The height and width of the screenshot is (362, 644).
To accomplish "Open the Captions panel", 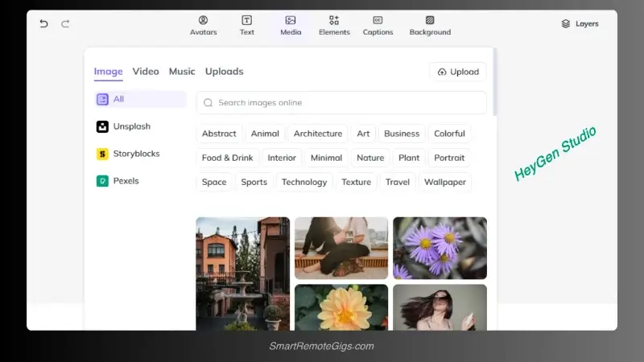I will (x=378, y=26).
